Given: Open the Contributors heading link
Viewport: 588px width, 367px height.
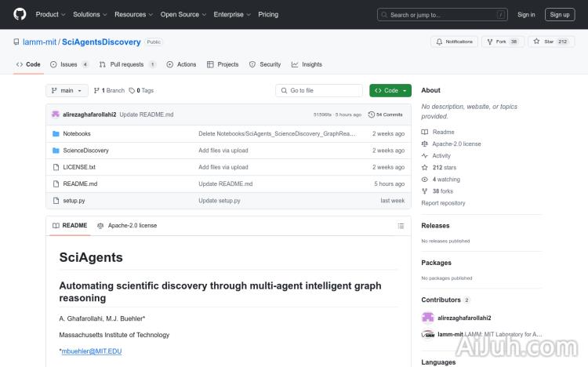Looking at the screenshot, I should click(x=445, y=300).
